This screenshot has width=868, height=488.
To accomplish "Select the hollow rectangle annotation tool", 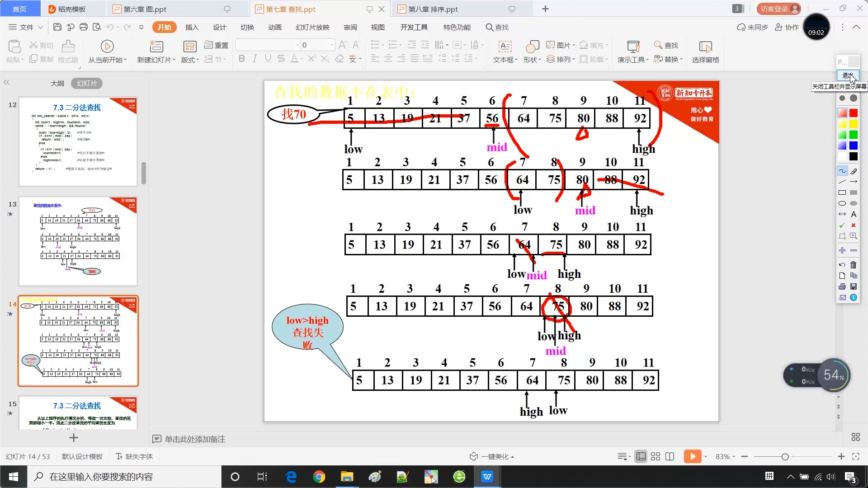I will pyautogui.click(x=842, y=192).
